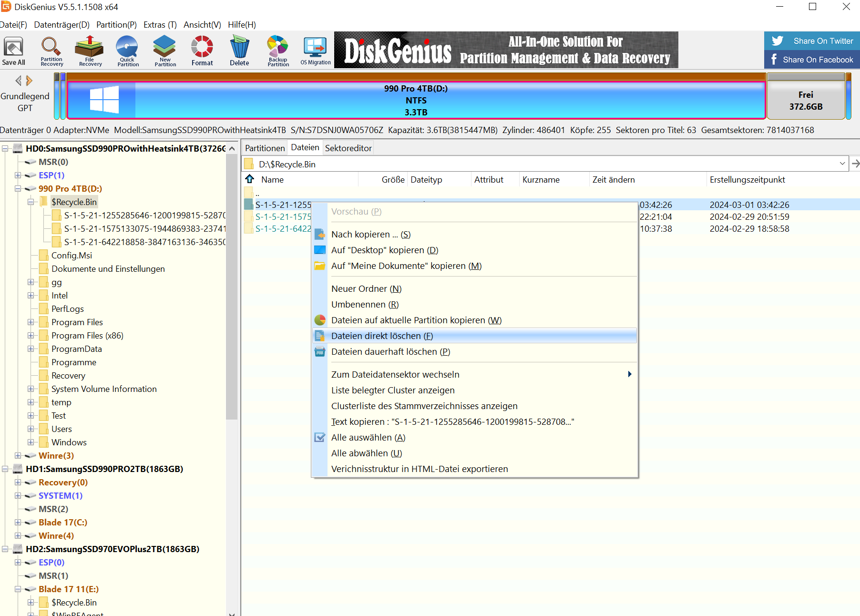Select 'Nach kopieren ... (S)' menu entry

coord(475,234)
